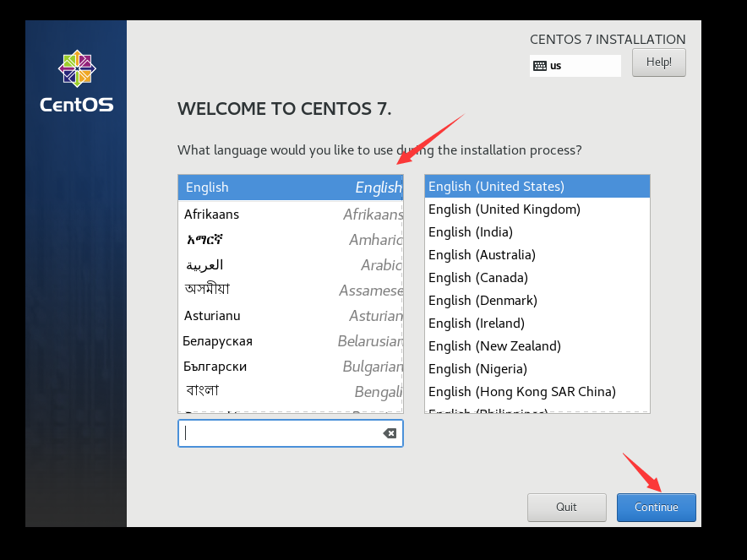
Task: Choose English (Australia) locale
Action: pos(537,255)
